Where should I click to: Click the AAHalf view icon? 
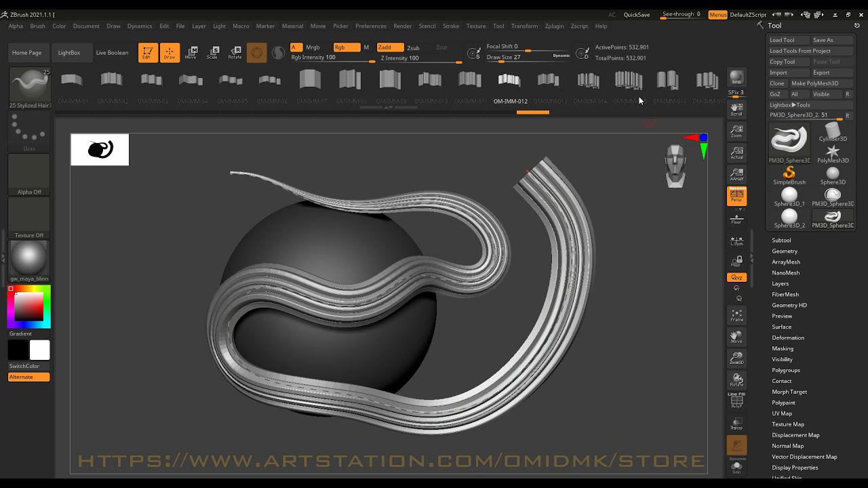[x=736, y=174]
